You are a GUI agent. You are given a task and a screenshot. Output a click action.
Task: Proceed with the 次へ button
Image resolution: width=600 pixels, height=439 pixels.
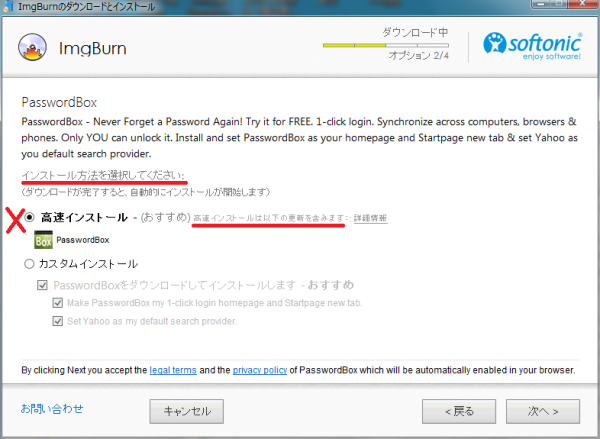[x=543, y=411]
